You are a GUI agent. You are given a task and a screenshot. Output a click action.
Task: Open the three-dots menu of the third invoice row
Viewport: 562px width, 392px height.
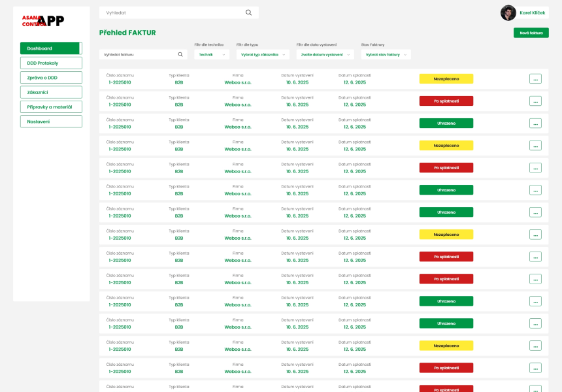(535, 123)
